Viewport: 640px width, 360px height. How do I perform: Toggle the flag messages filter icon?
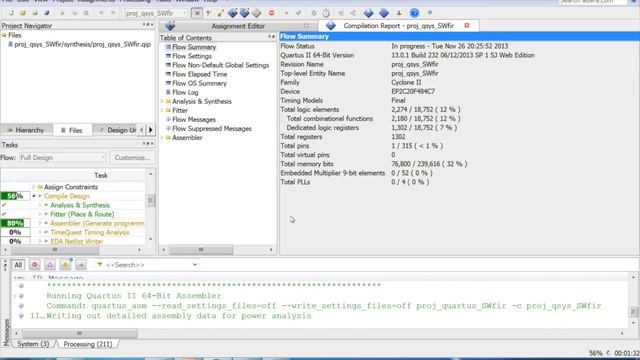(81, 265)
